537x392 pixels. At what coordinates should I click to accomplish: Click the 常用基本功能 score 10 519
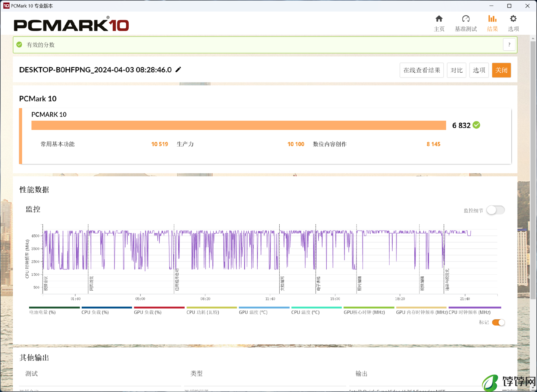click(160, 144)
